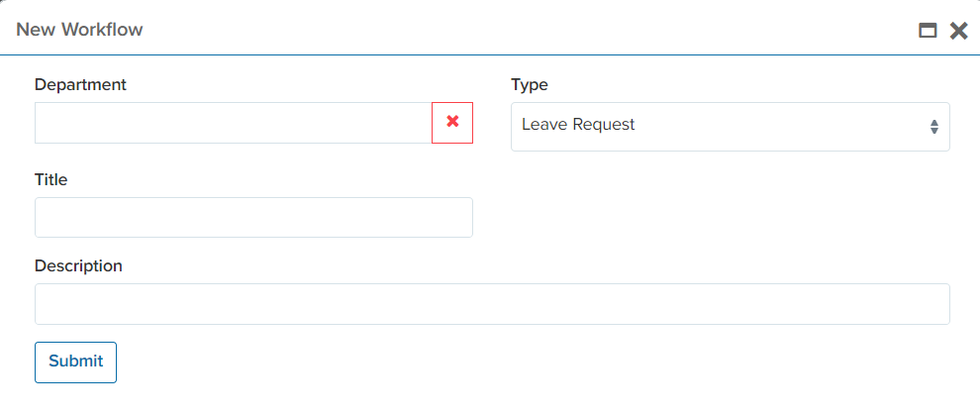
Task: Click the Department field label
Action: tap(80, 84)
